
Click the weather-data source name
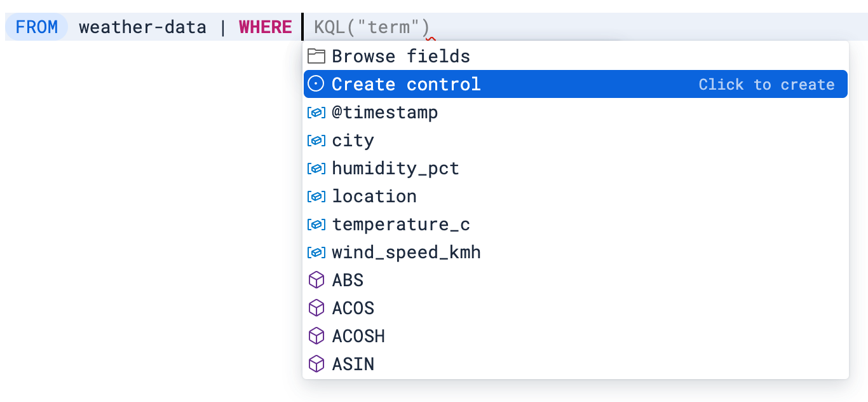pyautogui.click(x=142, y=27)
